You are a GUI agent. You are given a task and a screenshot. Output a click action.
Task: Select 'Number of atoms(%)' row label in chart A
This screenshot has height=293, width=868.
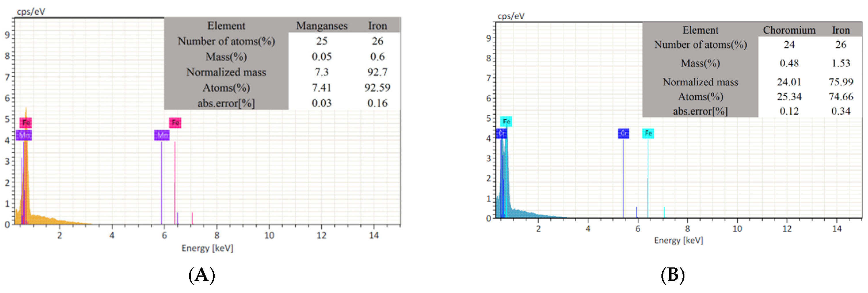[226, 41]
